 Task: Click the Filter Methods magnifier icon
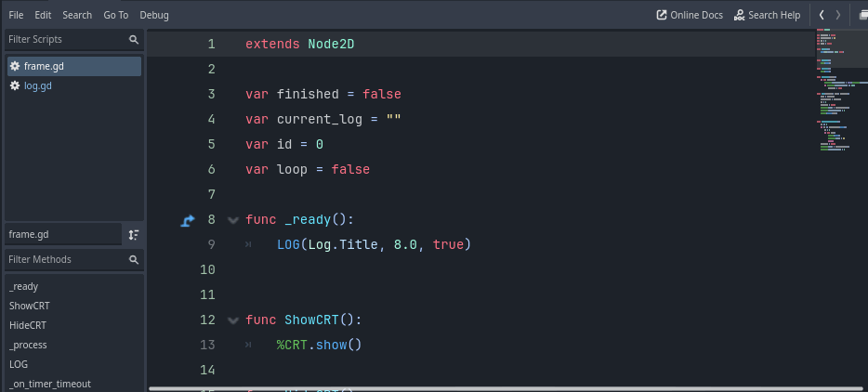(134, 259)
